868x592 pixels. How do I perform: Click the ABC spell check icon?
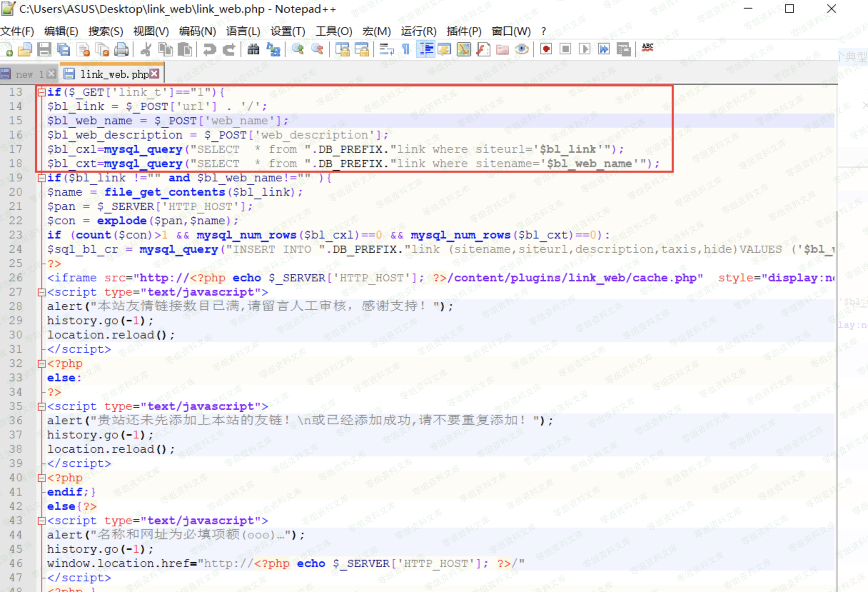click(648, 49)
